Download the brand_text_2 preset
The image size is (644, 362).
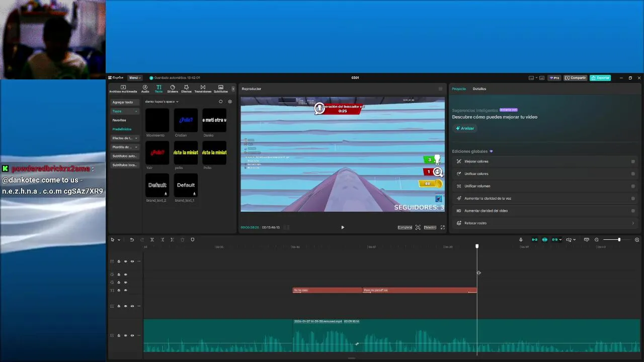[x=166, y=194]
